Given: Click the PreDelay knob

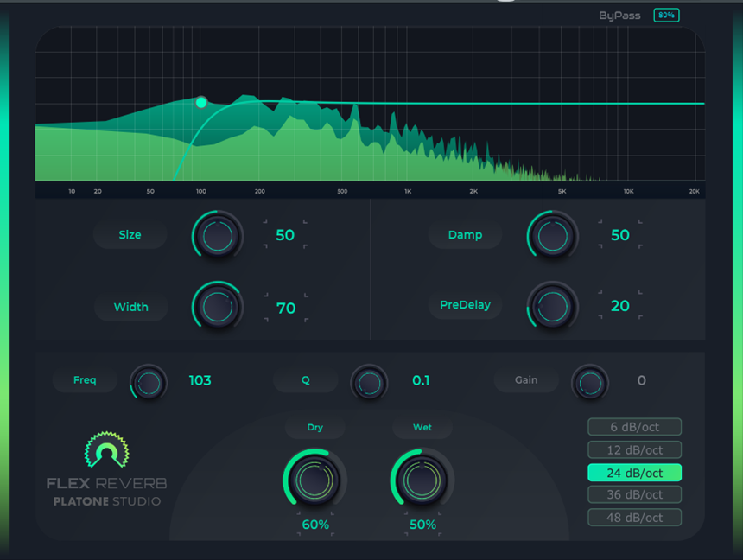Looking at the screenshot, I should click(x=553, y=307).
